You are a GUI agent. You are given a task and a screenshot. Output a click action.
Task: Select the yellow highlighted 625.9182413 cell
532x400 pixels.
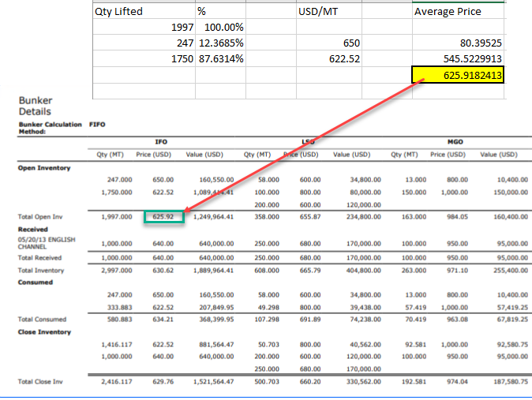pos(457,75)
